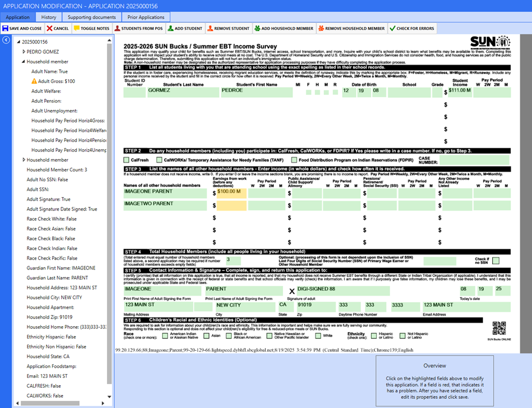Click the IMAGEONE PARENT household member name field

pyautogui.click(x=165, y=193)
